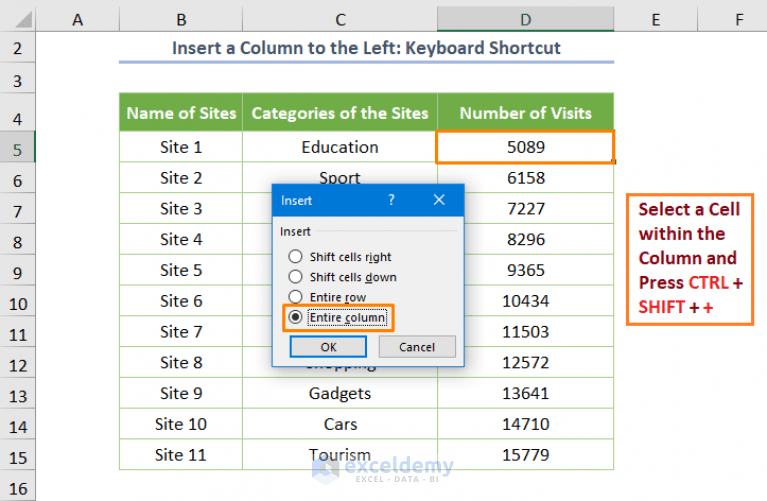
Task: Cancel the Insert dialog
Action: pyautogui.click(x=417, y=347)
